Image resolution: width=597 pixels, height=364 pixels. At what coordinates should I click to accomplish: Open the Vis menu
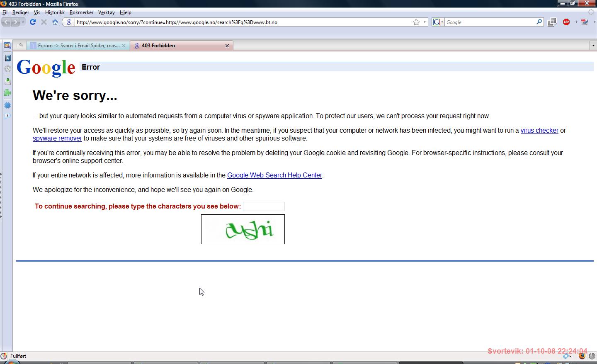(x=37, y=12)
